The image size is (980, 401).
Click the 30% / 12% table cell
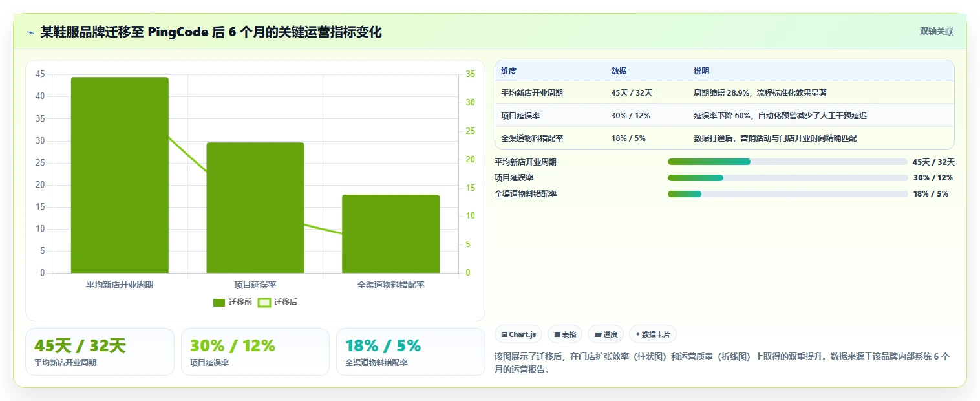click(x=646, y=116)
